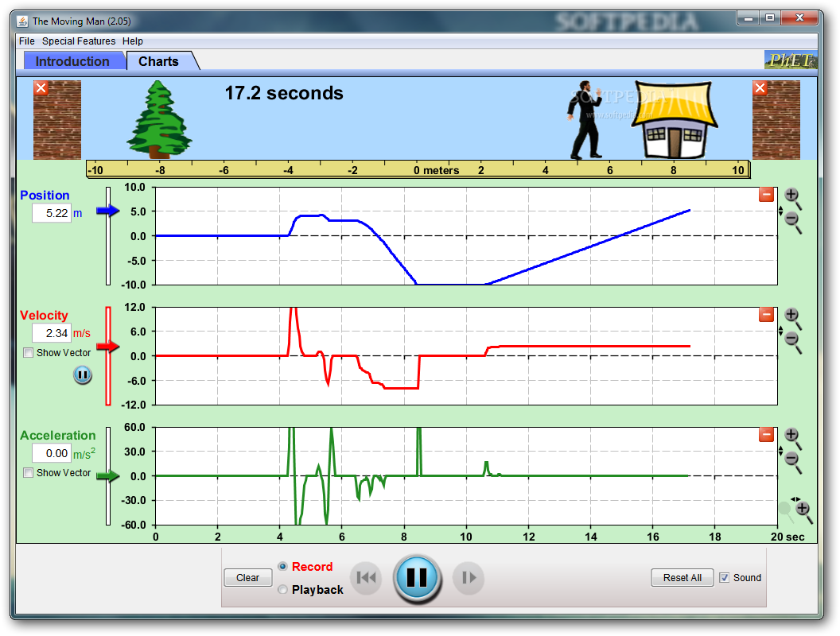Click the 'Position' chart label
Image resolution: width=840 pixels, height=636 pixels.
pyautogui.click(x=45, y=196)
